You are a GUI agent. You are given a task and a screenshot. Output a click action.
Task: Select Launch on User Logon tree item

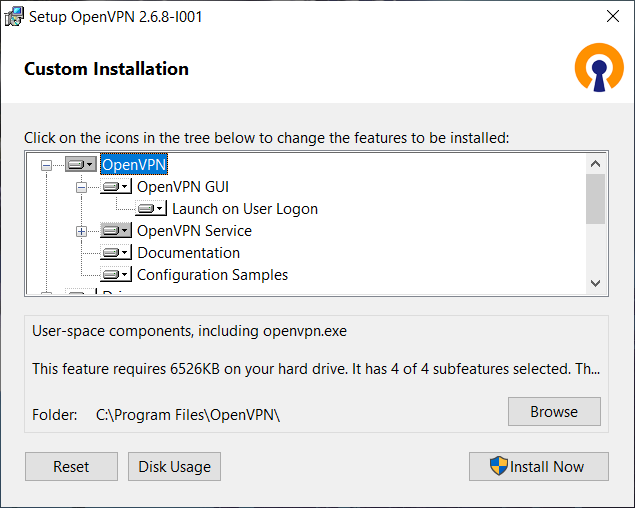pos(245,209)
